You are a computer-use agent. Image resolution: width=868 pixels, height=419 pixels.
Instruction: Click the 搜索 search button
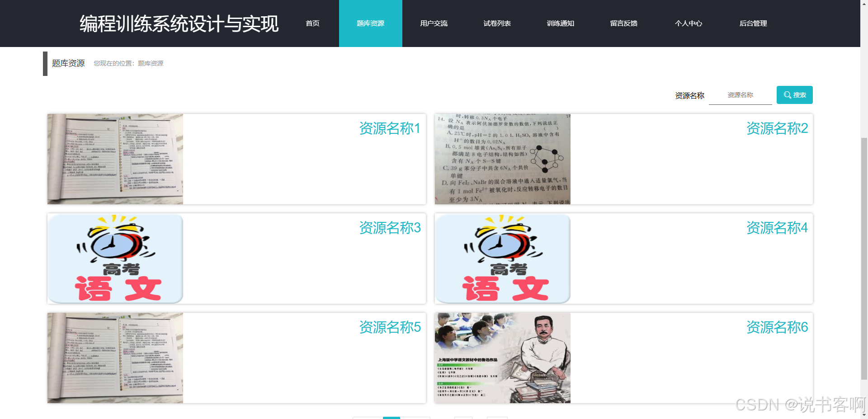[x=795, y=95]
